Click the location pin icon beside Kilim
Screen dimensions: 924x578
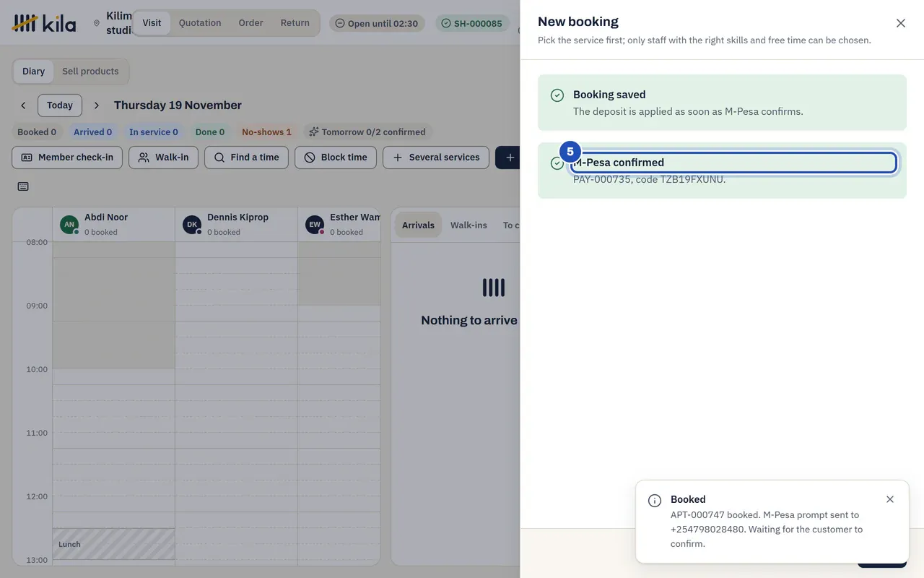tap(97, 23)
